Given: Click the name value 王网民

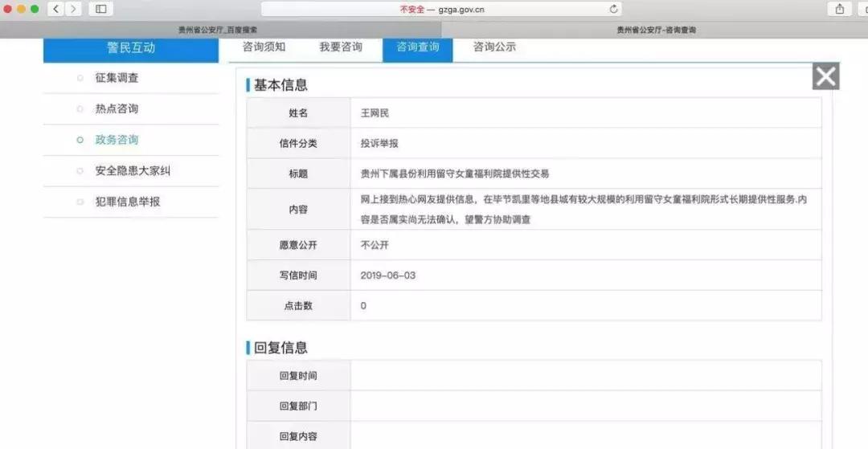Looking at the screenshot, I should 375,112.
